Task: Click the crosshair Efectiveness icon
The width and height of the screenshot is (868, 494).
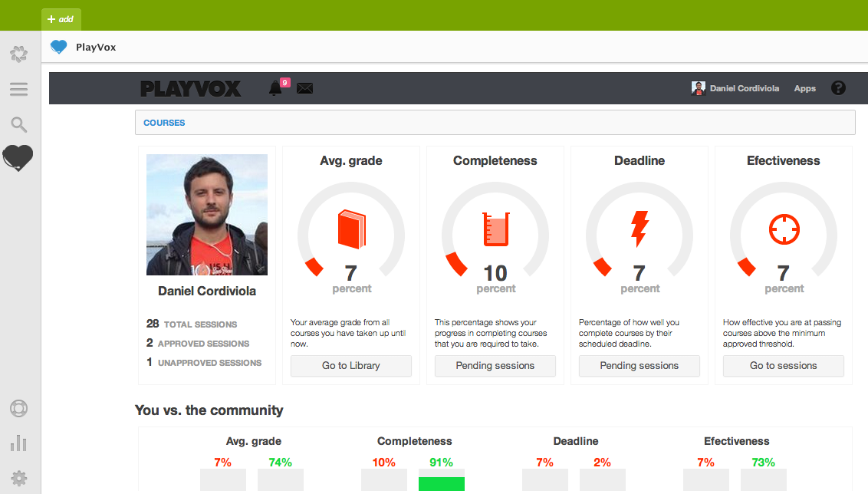Action: tap(784, 229)
